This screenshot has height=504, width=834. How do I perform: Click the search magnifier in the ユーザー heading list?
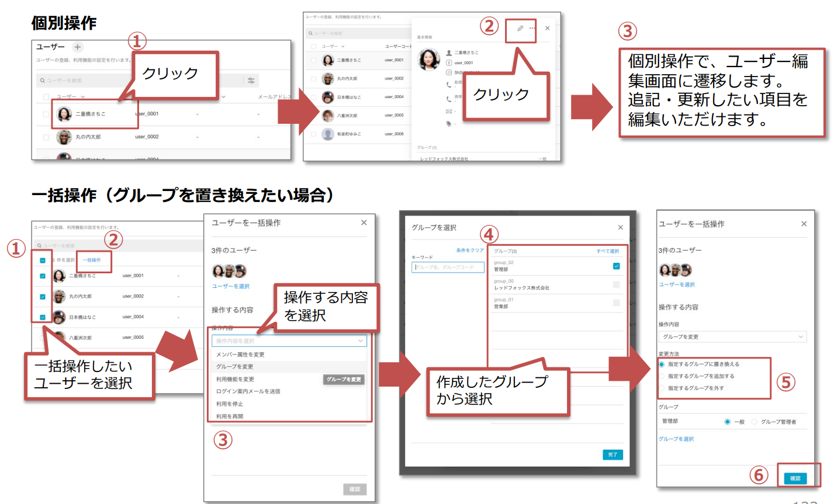(42, 81)
